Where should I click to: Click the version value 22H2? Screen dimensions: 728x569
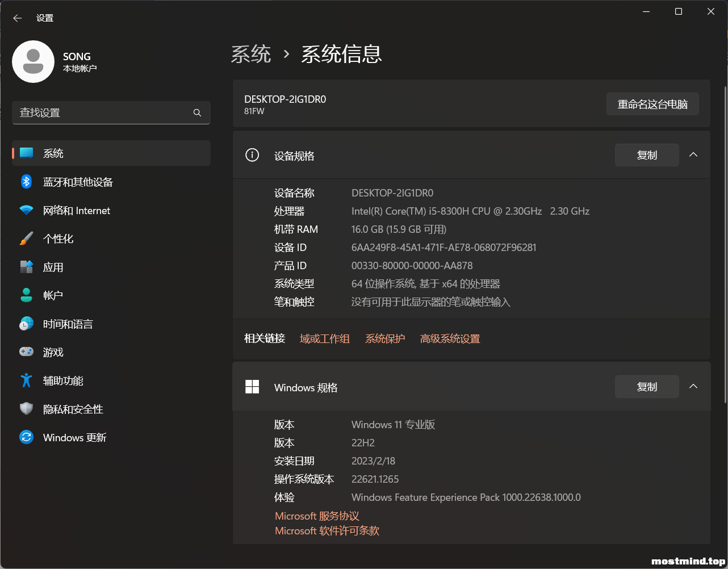coord(363,443)
